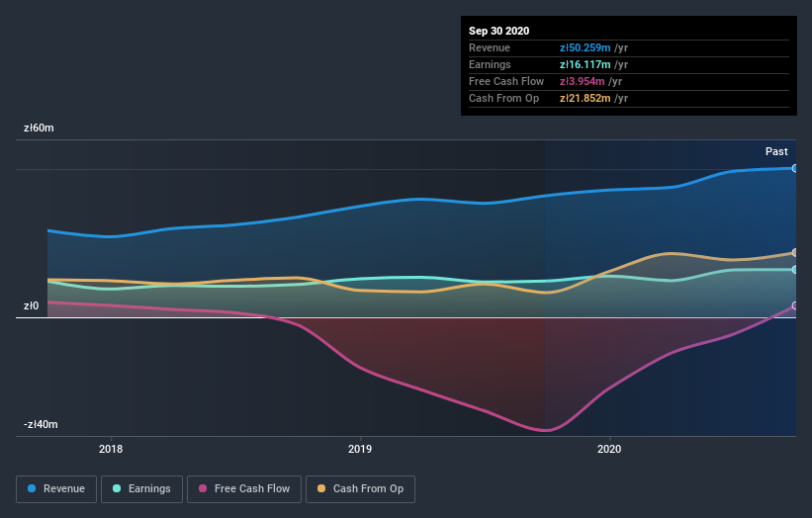The width and height of the screenshot is (812, 518).
Task: Click the Past label in chart
Action: [x=776, y=151]
